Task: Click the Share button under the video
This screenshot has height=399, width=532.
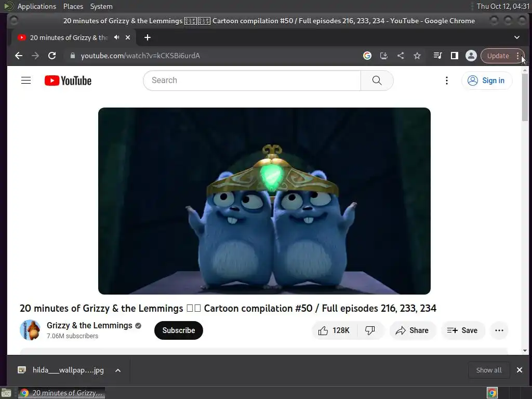Action: coord(412,330)
